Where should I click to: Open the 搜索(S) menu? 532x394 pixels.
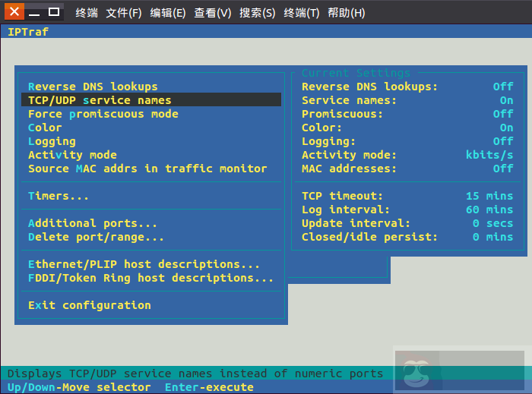click(257, 13)
